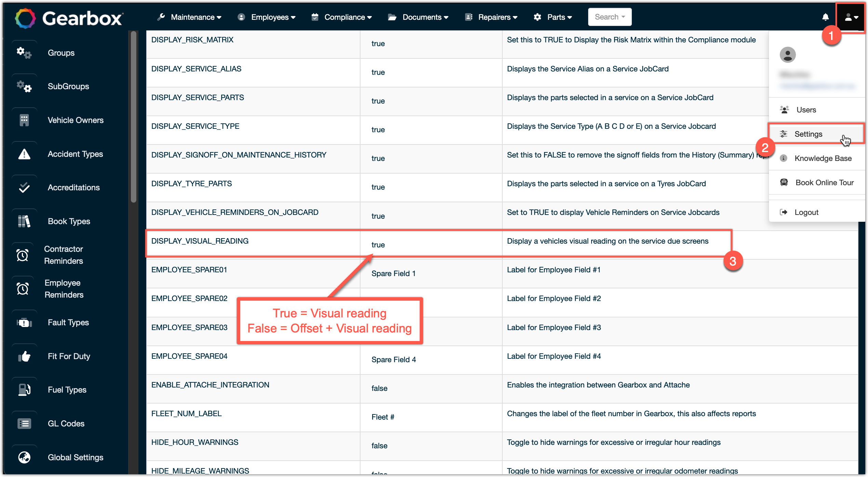Click the Users people icon
The image size is (868, 477).
click(x=784, y=110)
